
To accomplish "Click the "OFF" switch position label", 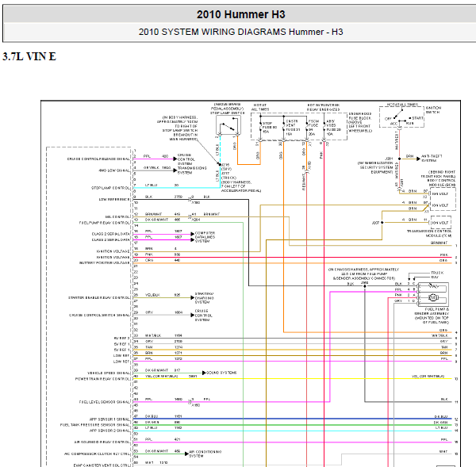I will [388, 119].
